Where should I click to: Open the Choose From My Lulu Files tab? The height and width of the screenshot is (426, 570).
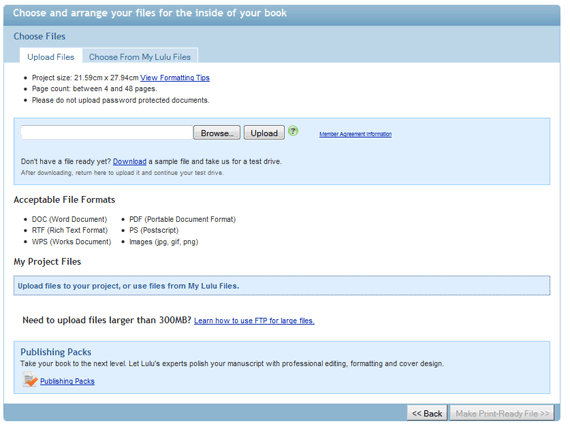point(140,57)
